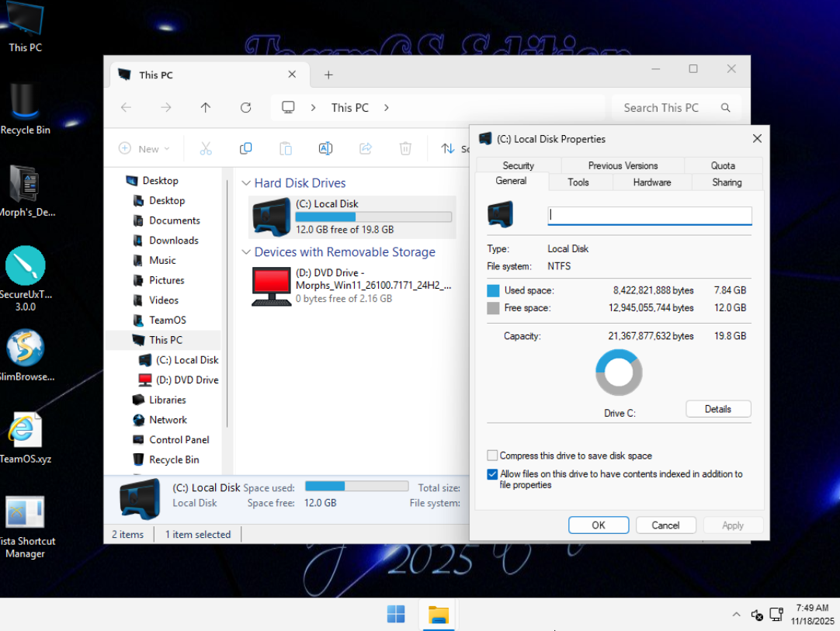Switch to the Security tab

coord(518,165)
